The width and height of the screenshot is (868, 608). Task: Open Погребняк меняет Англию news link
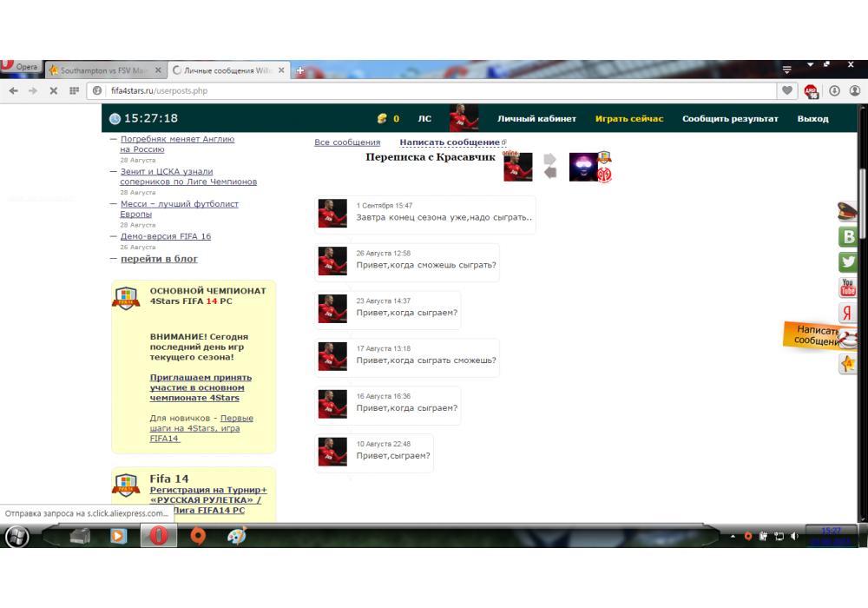(177, 144)
